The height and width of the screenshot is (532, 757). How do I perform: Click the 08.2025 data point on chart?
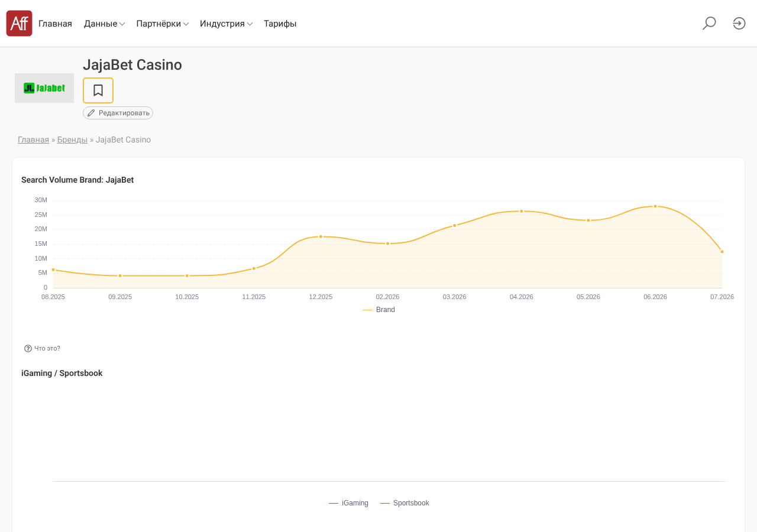[53, 270]
